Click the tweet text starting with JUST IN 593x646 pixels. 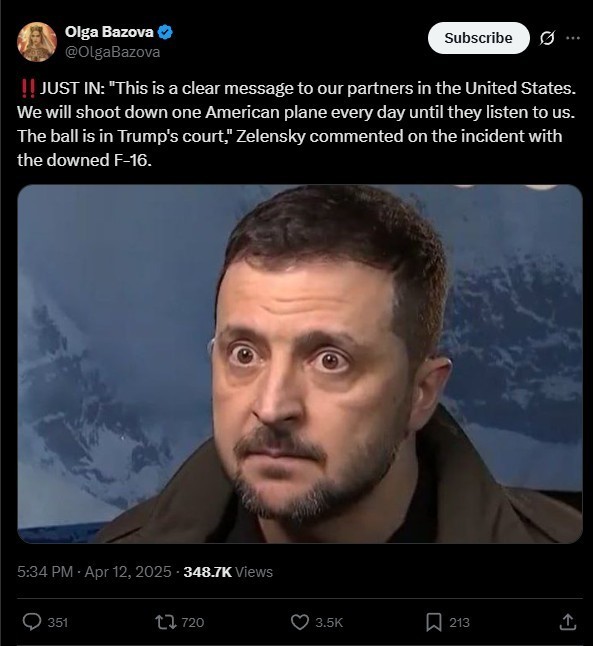pos(297,124)
